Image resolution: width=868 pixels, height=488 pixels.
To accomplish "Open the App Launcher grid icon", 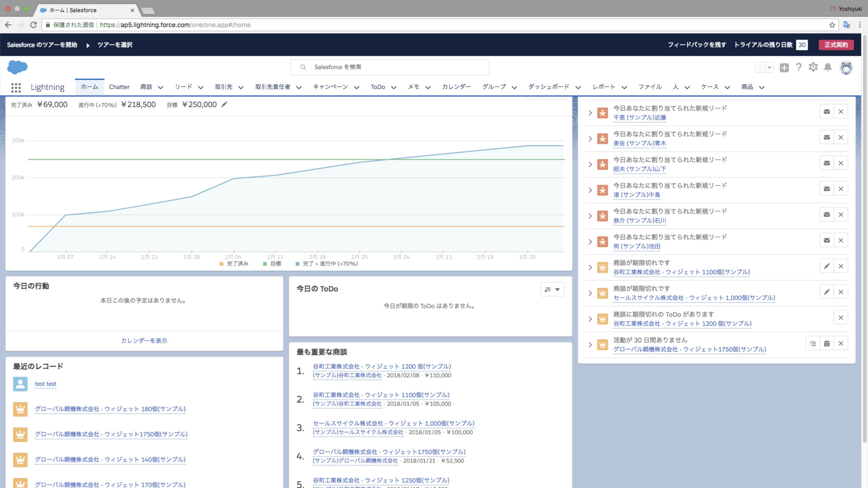I will tap(16, 88).
